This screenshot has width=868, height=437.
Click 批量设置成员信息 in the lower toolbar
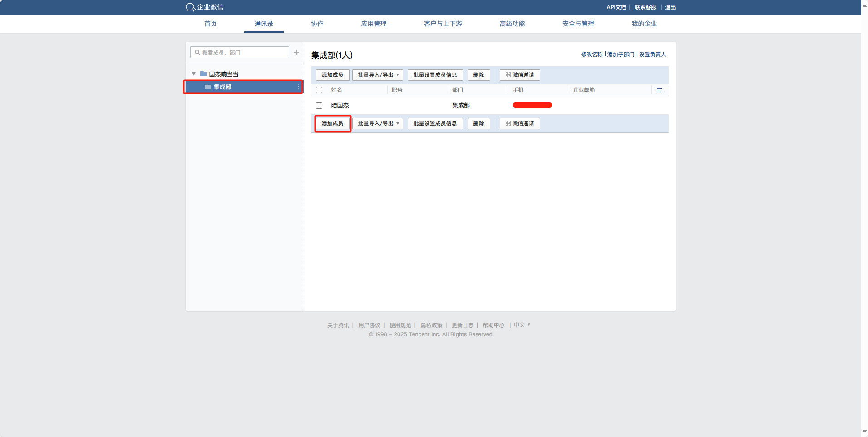[435, 124]
